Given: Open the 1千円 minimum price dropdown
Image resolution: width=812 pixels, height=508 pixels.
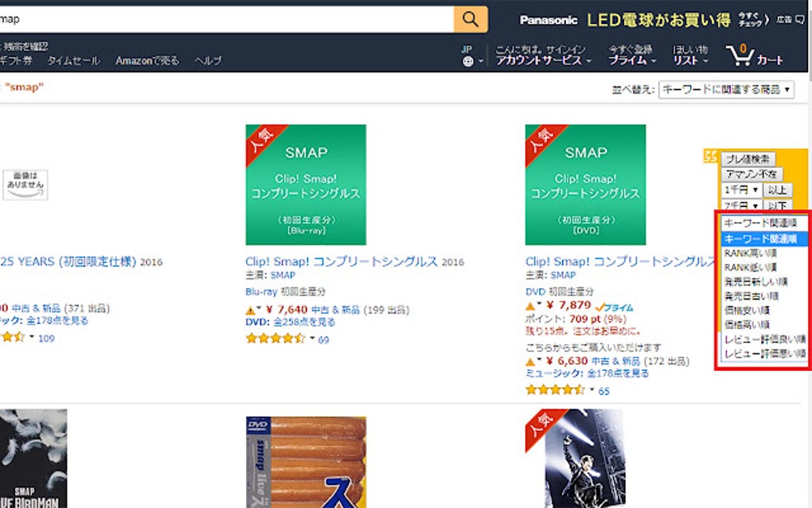Looking at the screenshot, I should 742,190.
